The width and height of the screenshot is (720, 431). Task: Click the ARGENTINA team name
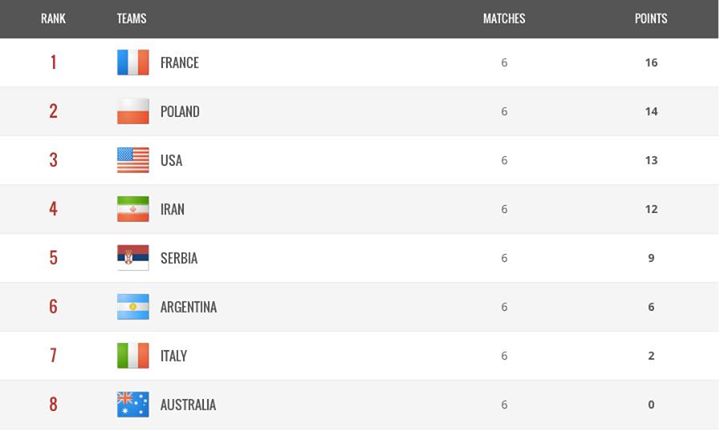(x=188, y=307)
